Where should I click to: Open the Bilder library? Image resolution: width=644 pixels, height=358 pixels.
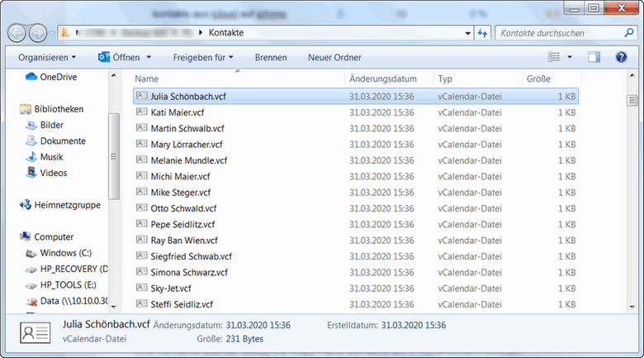[45, 125]
